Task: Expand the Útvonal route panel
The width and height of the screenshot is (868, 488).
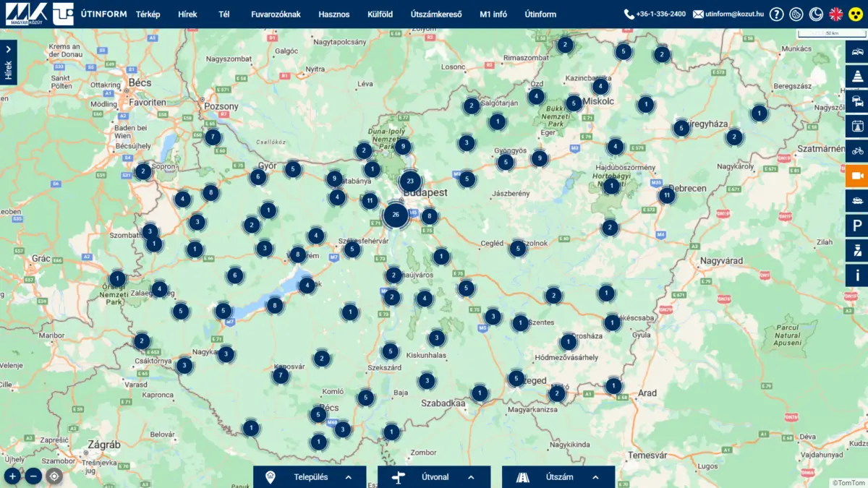Action: coord(434,477)
